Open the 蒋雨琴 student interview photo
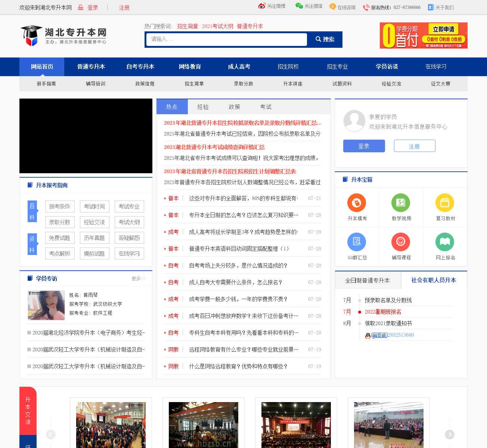This screenshot has width=487, height=448. click(46, 305)
